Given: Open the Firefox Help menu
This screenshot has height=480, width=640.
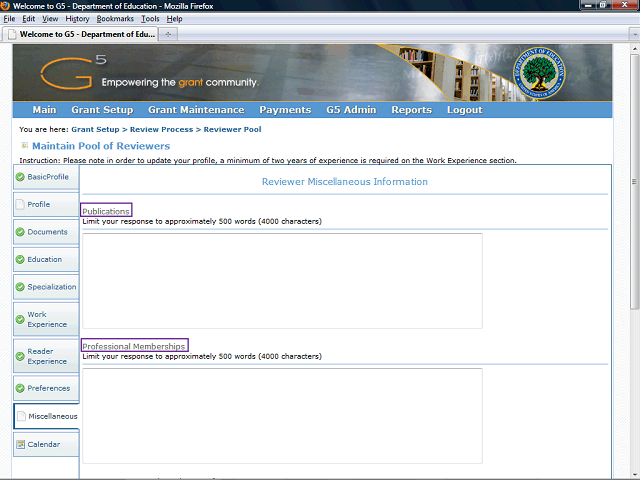Looking at the screenshot, I should 174,19.
